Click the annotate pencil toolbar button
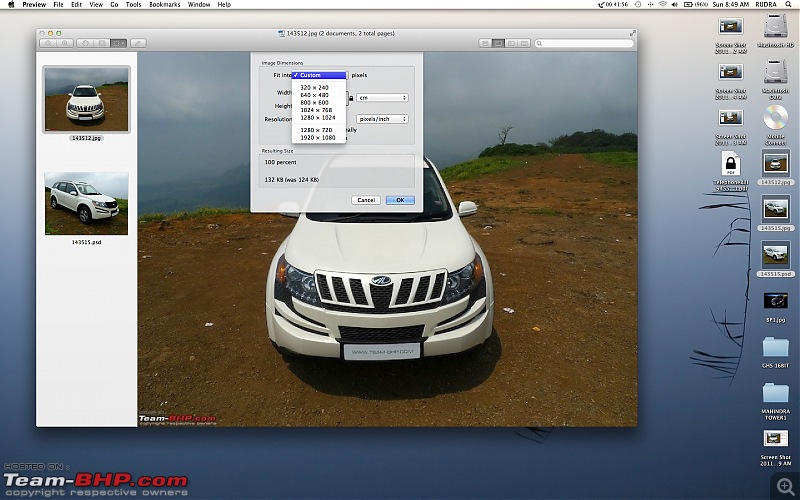This screenshot has height=500, width=800. (x=138, y=43)
